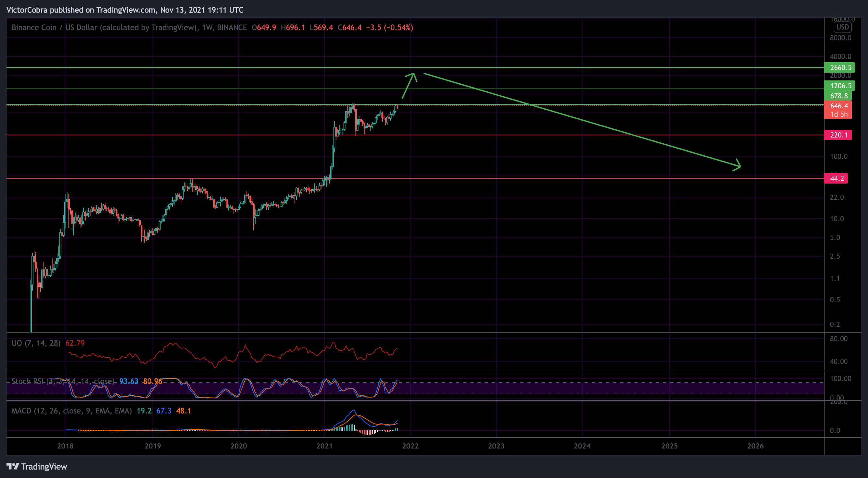
Task: Click the 2025 label on time axis
Action: click(x=669, y=446)
